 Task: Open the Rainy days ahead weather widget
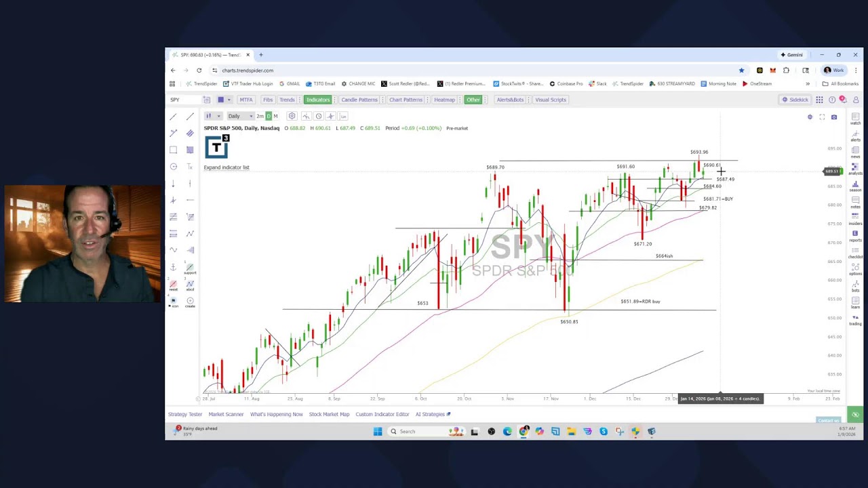click(x=197, y=430)
